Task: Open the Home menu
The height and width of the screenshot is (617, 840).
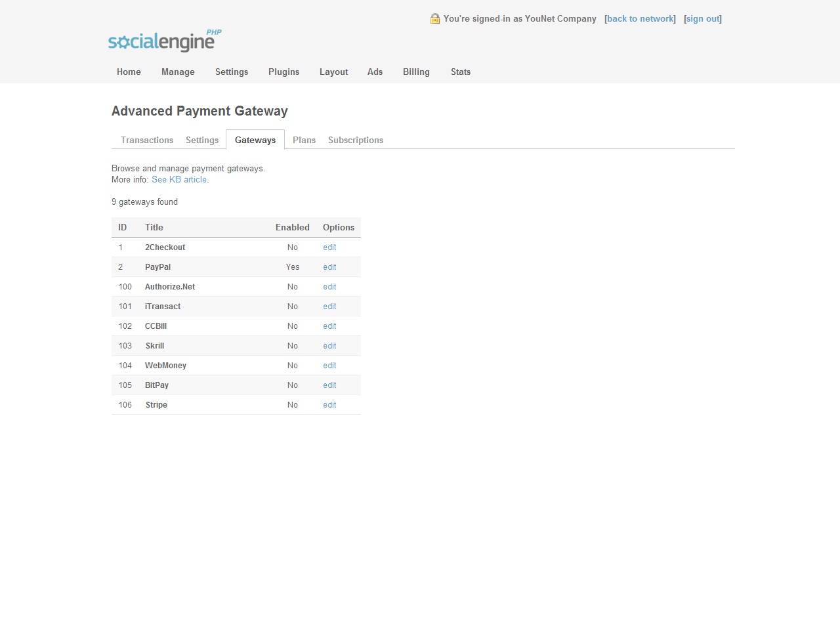Action: [x=129, y=72]
